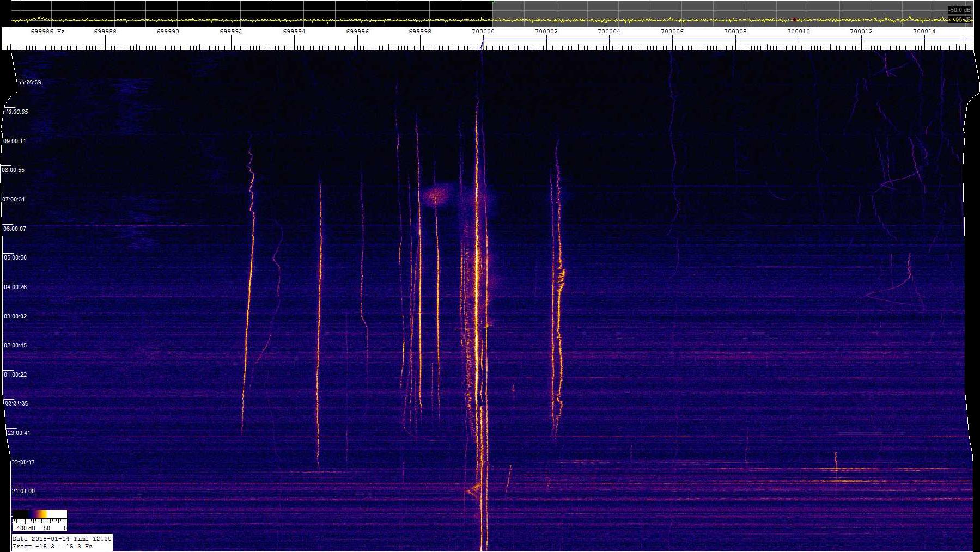Select the 06:00:07 time marker
The height and width of the screenshot is (552, 980).
(x=15, y=229)
